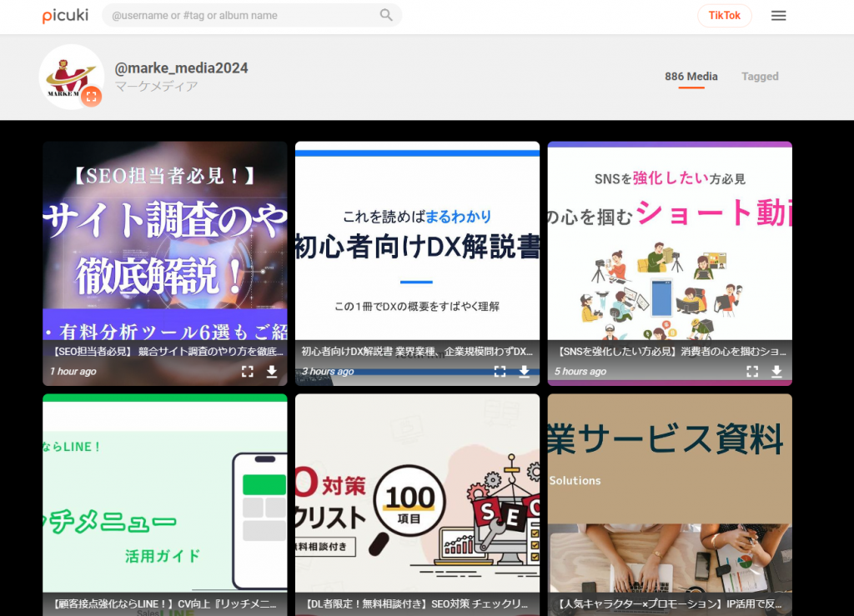This screenshot has width=854, height=616.
Task: Download the ショート動画 SNS post
Action: pyautogui.click(x=776, y=372)
